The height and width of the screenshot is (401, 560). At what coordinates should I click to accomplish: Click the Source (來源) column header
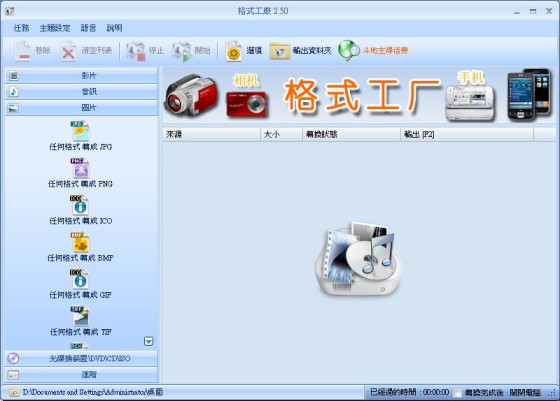(211, 135)
